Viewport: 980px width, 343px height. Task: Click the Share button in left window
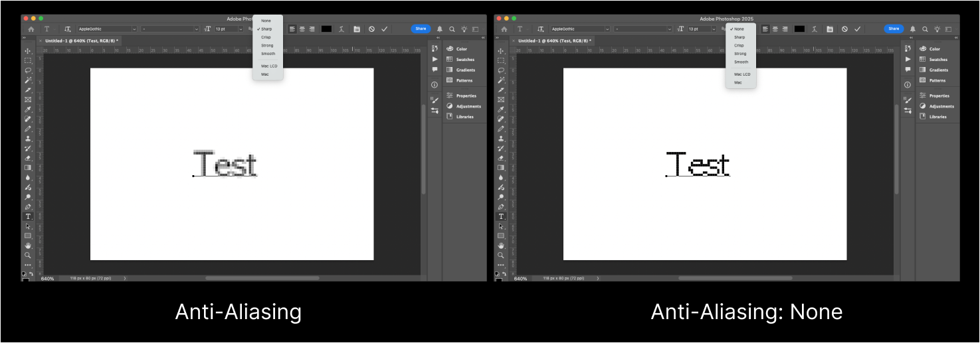pos(421,29)
